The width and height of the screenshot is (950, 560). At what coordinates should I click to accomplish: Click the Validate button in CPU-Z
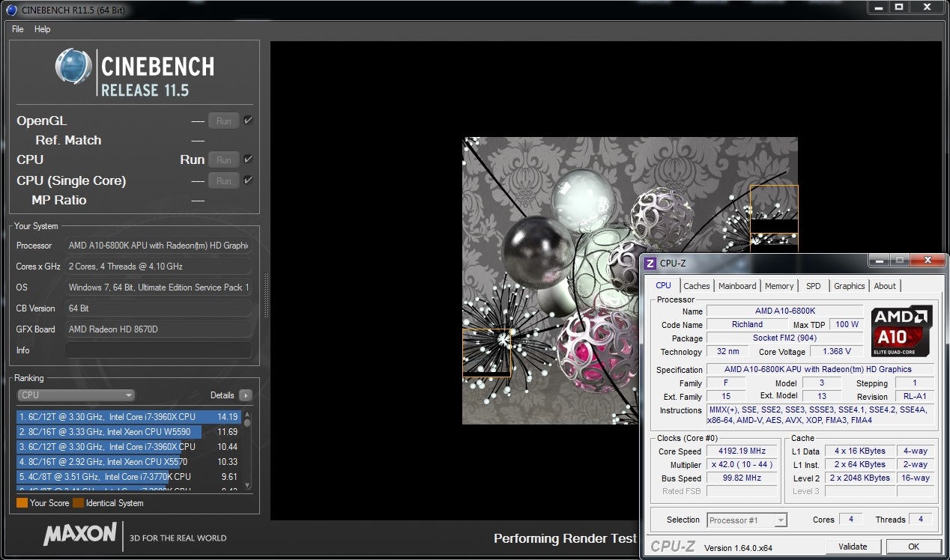[853, 547]
